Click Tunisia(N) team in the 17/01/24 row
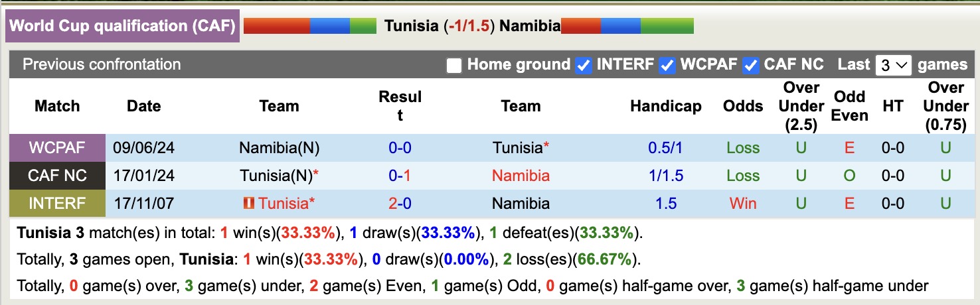 tap(276, 176)
